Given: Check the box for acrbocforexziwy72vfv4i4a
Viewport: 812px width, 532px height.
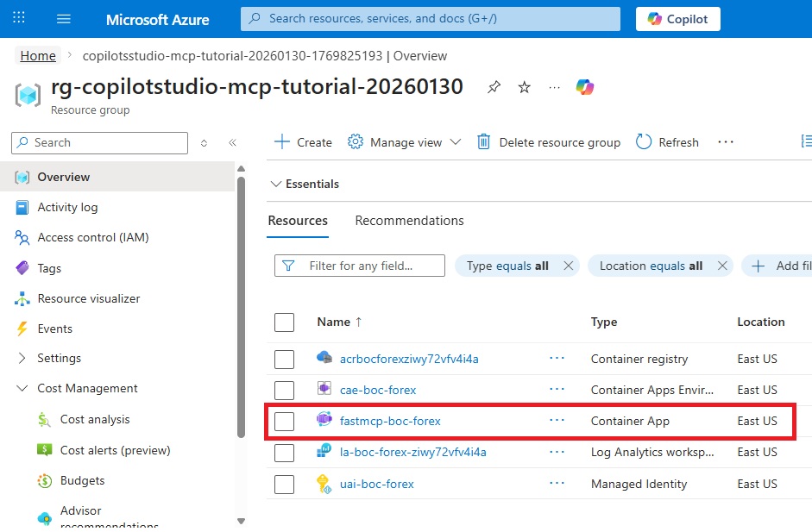Looking at the screenshot, I should [x=284, y=359].
